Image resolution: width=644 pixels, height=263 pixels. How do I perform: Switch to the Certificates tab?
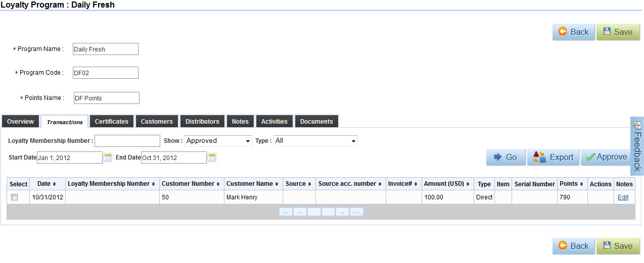point(112,122)
